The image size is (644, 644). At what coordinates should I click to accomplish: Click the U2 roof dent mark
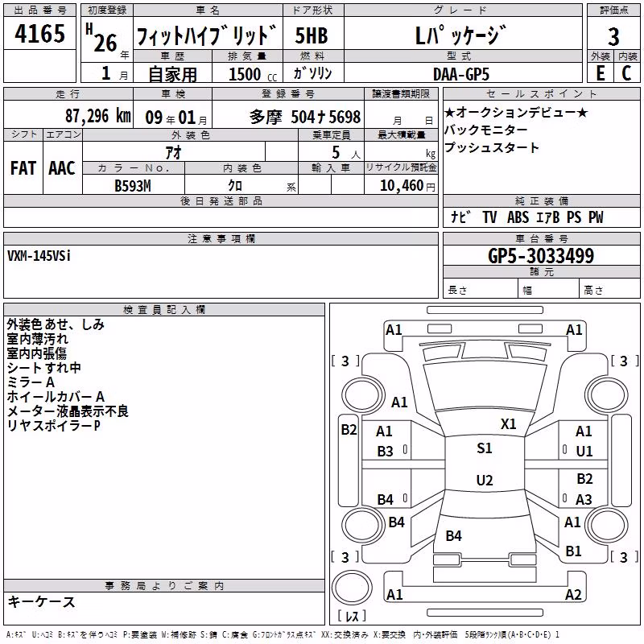(x=485, y=480)
